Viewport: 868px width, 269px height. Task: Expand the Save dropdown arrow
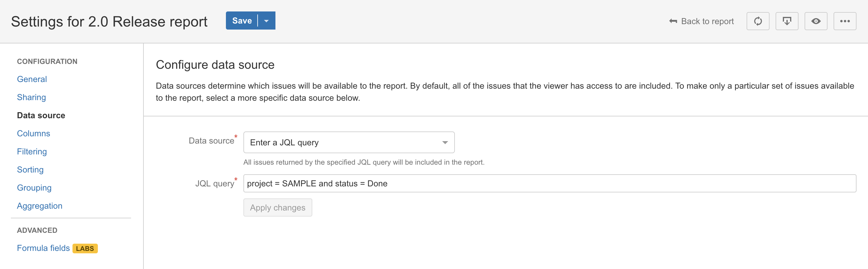267,21
